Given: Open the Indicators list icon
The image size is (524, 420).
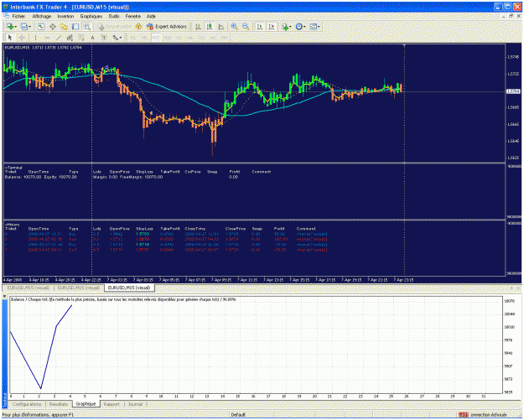Looking at the screenshot, I should (x=284, y=27).
